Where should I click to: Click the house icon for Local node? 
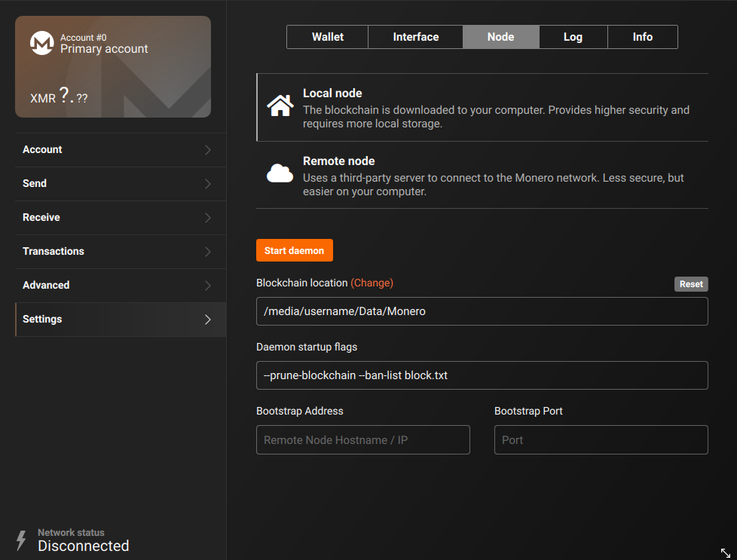coord(280,106)
